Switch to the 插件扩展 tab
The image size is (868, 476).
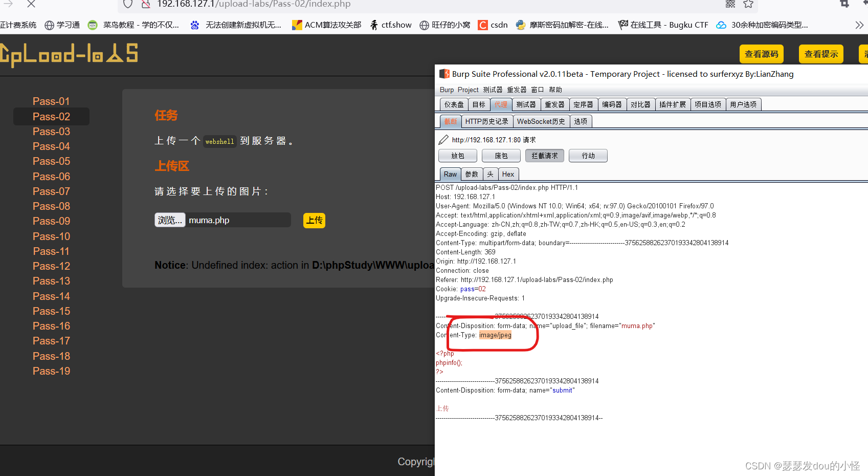coord(672,104)
